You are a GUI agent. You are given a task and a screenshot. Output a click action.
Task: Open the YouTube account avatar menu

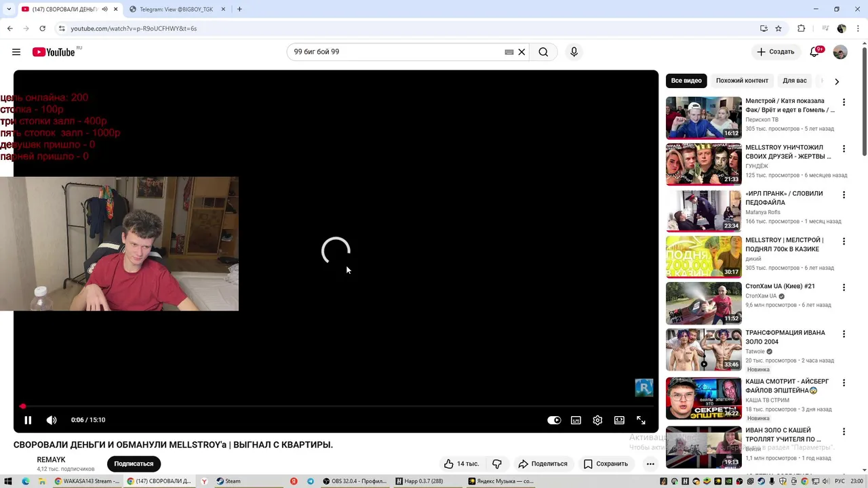click(840, 52)
